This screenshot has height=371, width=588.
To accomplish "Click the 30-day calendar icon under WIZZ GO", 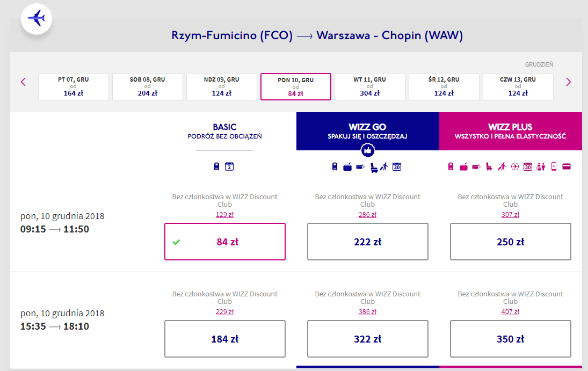I will click(x=397, y=167).
